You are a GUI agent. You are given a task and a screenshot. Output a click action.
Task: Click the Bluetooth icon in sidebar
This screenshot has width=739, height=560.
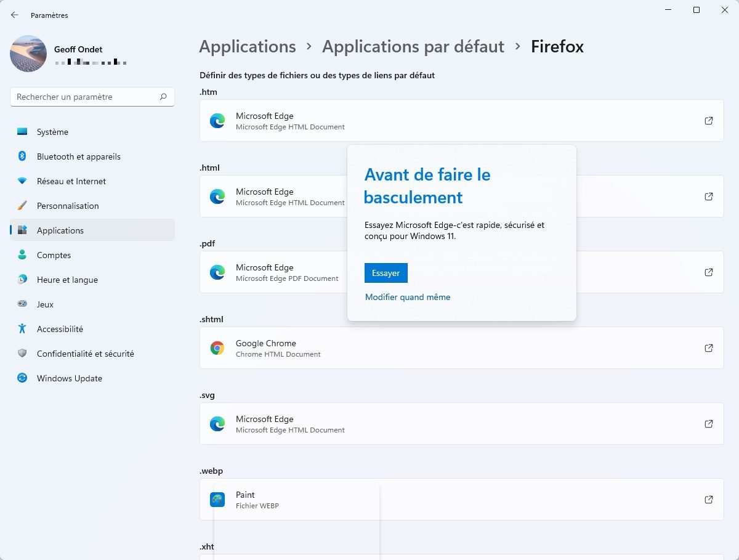[x=22, y=156]
